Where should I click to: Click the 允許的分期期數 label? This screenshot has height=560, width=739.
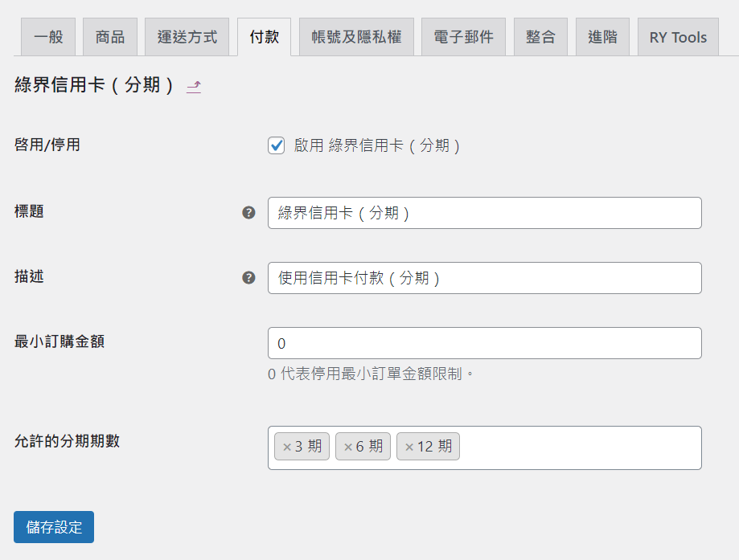[67, 441]
